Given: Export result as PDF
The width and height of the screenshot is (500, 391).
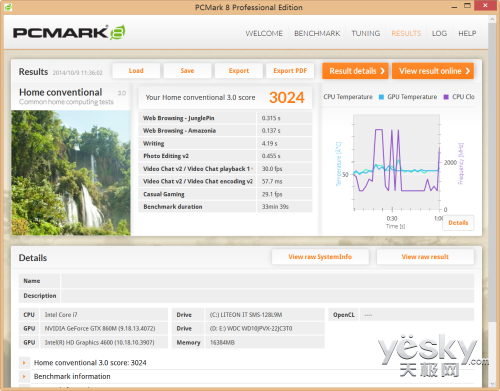Looking at the screenshot, I should pyautogui.click(x=290, y=71).
